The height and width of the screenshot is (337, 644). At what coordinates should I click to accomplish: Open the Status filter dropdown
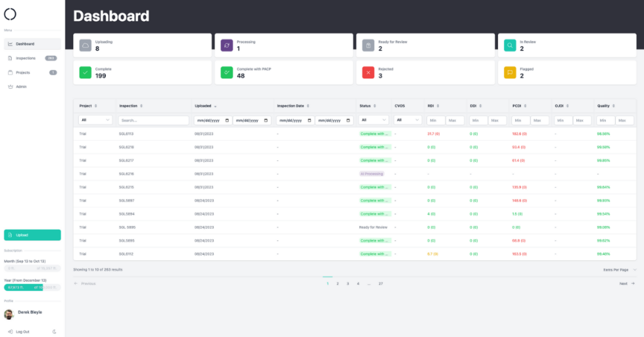click(x=373, y=120)
